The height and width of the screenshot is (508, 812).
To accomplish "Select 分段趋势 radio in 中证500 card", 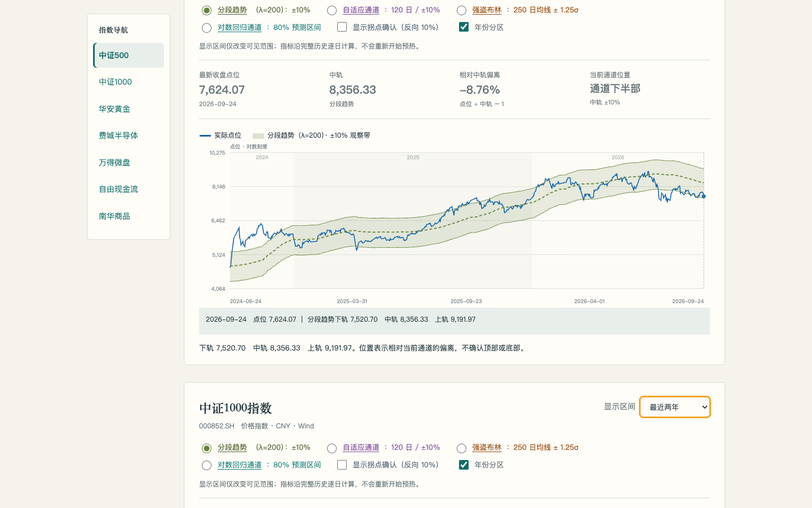I will [x=206, y=10].
